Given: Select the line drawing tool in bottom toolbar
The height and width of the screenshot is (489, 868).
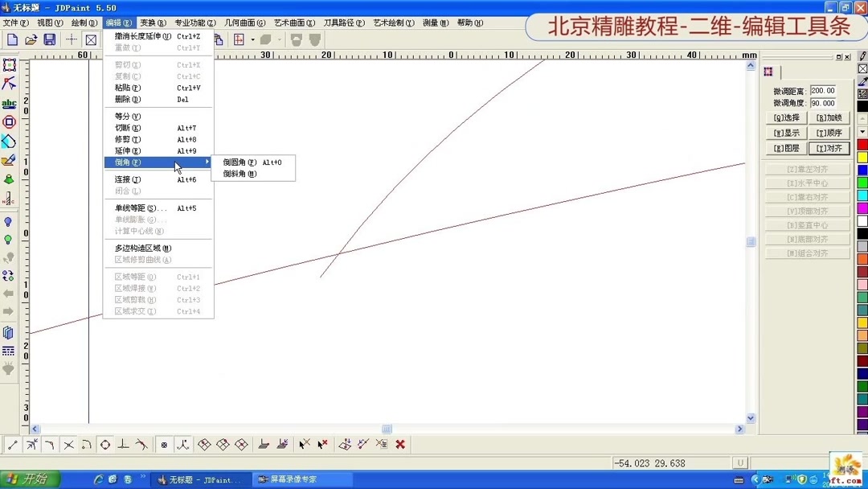Looking at the screenshot, I should (x=11, y=444).
